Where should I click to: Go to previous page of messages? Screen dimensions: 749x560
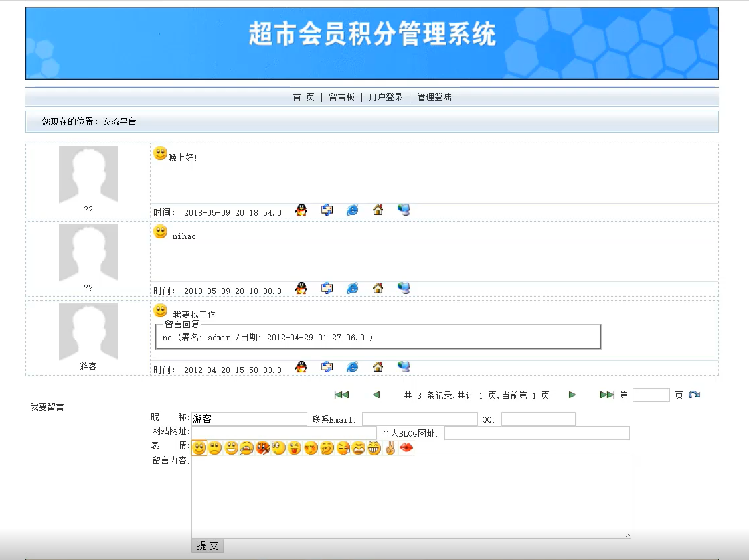[376, 395]
